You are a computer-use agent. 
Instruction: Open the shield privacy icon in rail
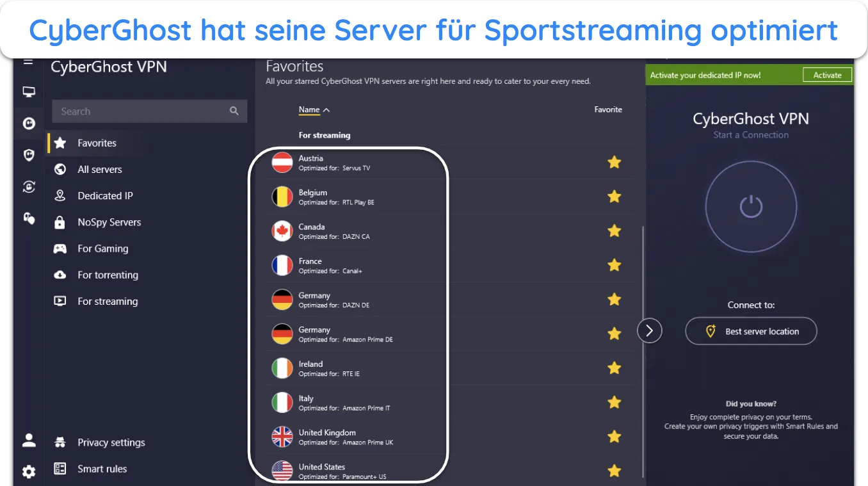tap(29, 154)
